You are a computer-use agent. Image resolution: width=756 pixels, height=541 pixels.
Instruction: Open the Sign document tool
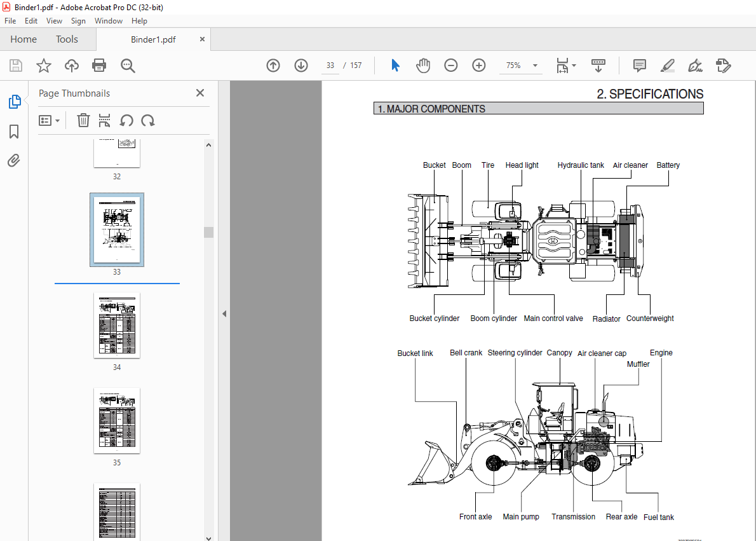[695, 65]
